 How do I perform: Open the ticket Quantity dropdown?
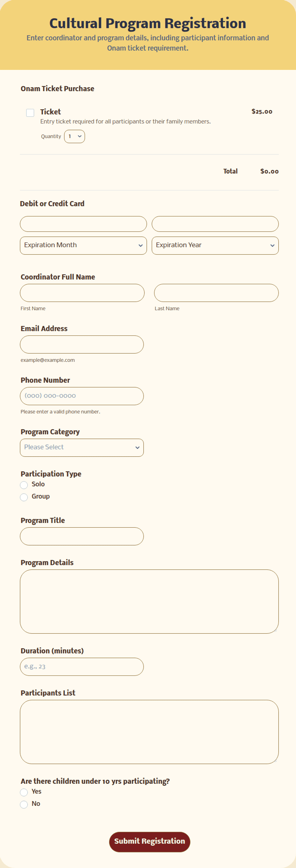(74, 137)
